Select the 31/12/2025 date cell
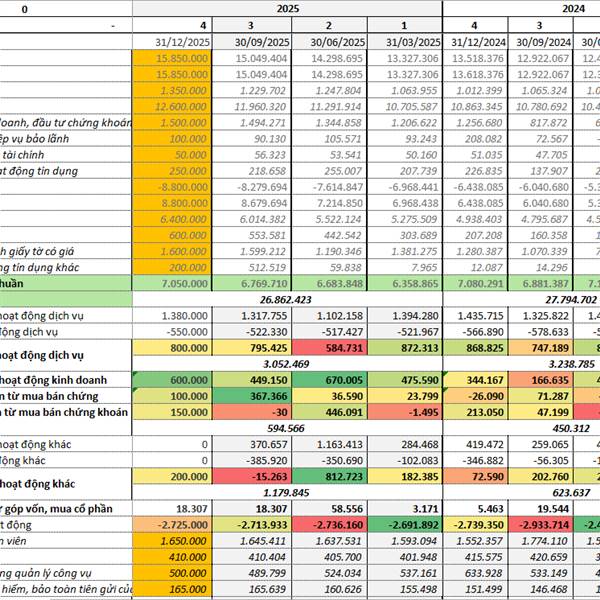The image size is (600, 600). [x=172, y=42]
